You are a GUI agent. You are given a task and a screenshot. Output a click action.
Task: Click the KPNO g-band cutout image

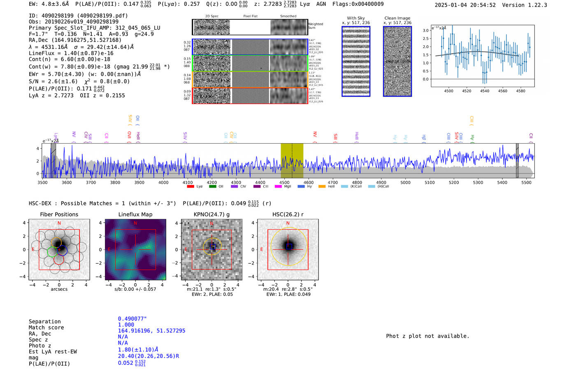point(211,250)
